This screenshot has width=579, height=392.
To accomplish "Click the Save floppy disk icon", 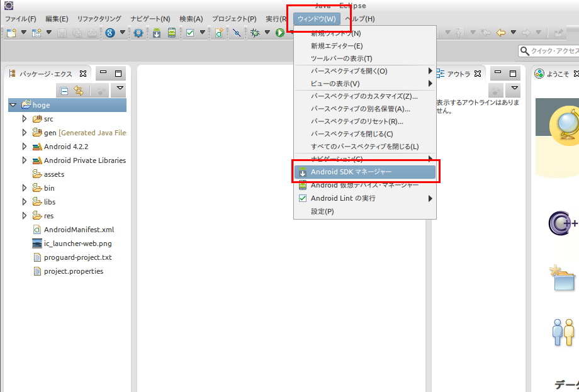I will (62, 33).
